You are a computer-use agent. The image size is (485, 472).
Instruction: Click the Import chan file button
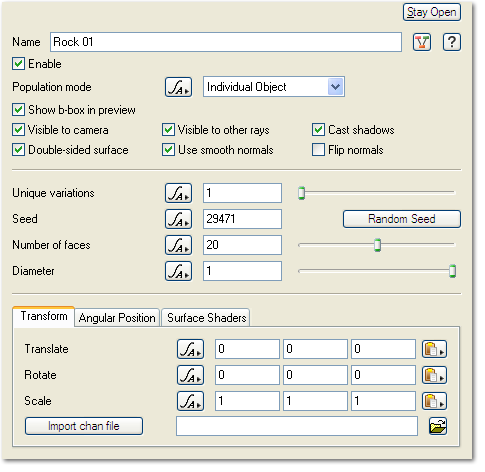[x=84, y=426]
